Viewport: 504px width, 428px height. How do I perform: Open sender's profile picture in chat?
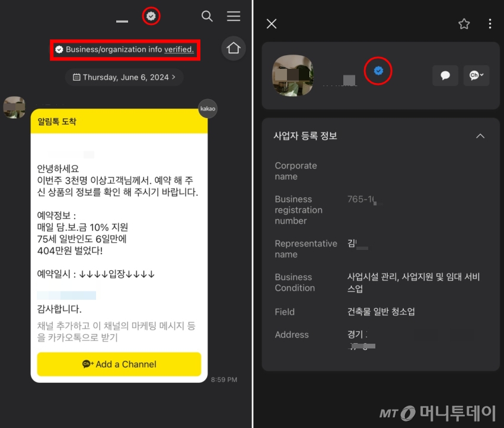point(14,107)
